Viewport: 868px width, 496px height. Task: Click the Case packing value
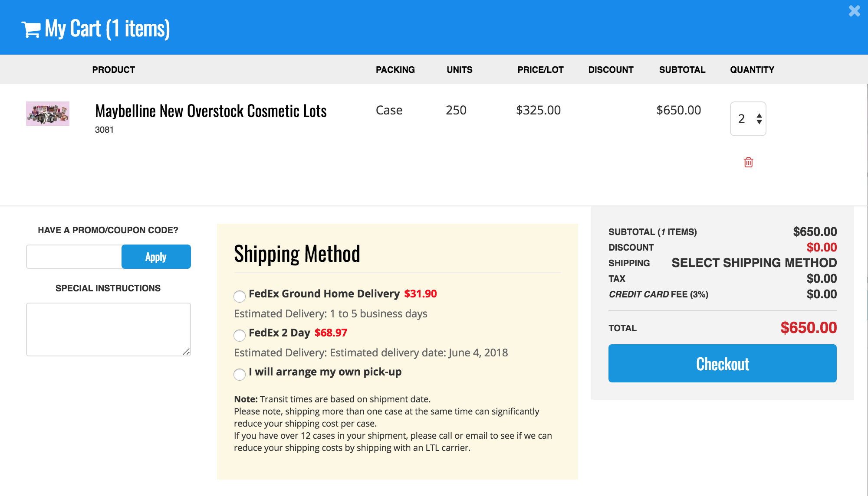(x=389, y=110)
